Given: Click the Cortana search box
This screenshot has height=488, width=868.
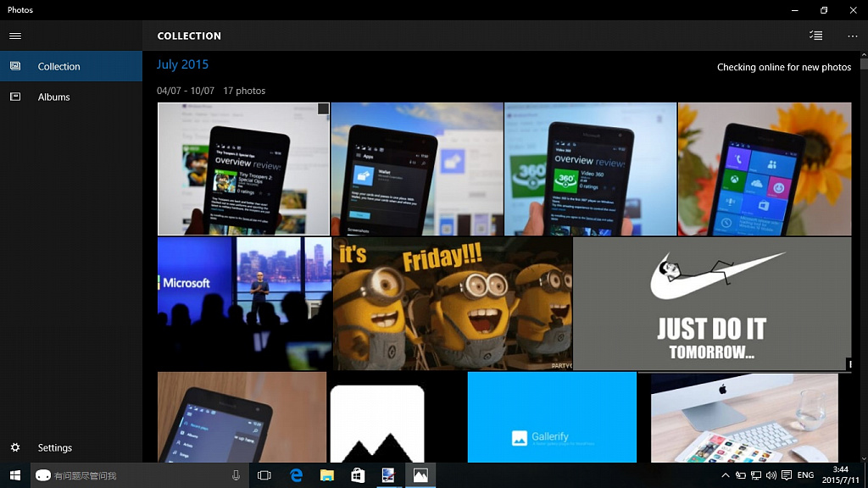Looking at the screenshot, I should (138, 475).
